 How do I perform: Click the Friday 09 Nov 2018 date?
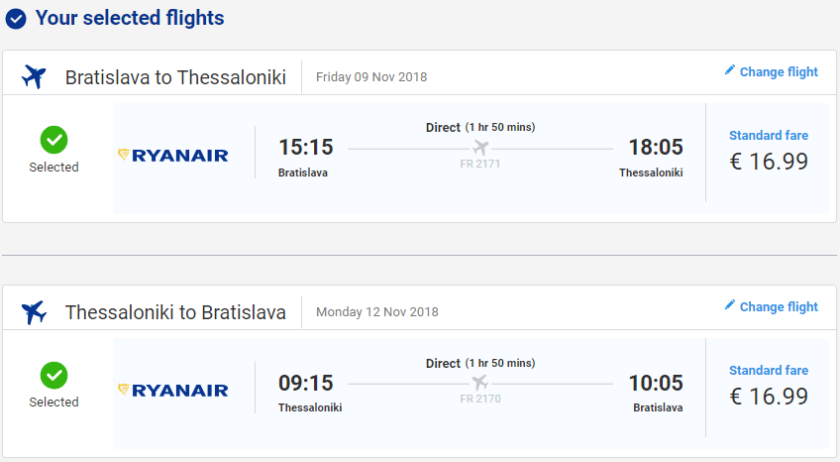[371, 77]
